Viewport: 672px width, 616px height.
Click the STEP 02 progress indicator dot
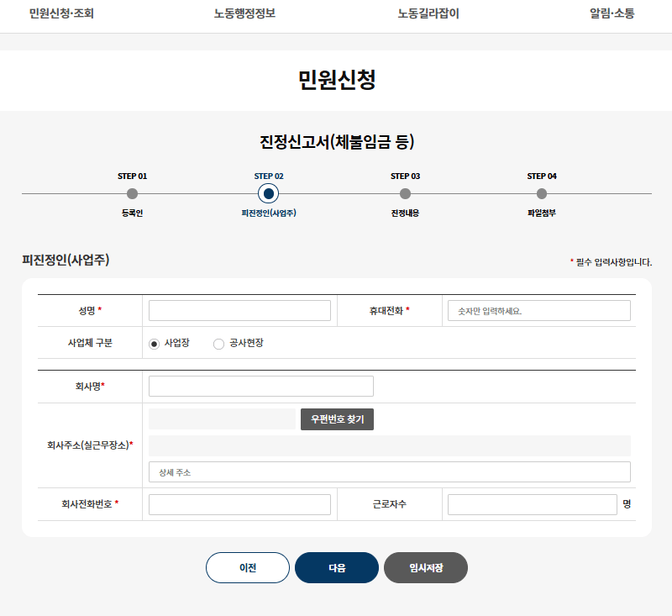268,192
